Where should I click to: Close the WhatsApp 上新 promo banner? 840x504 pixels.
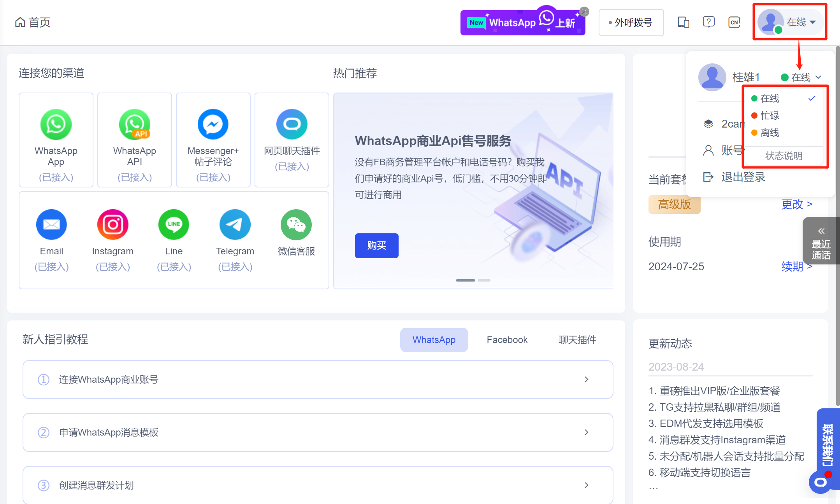point(584,12)
